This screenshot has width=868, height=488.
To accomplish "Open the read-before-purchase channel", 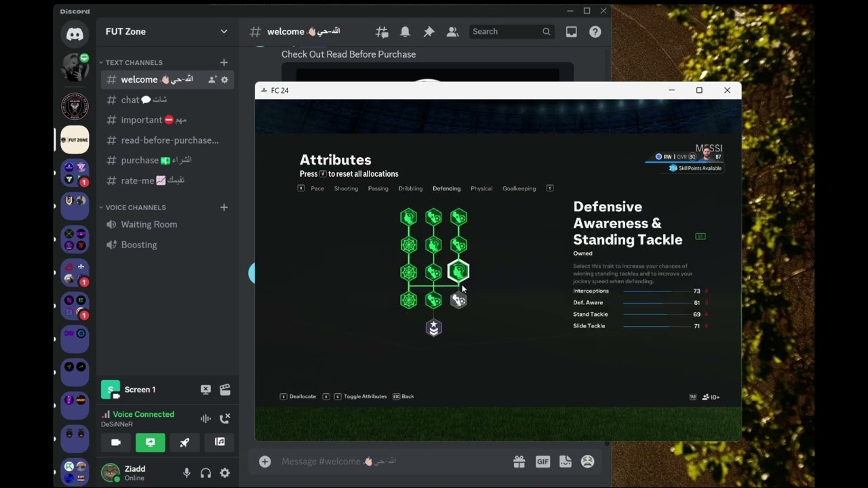I will 167,140.
